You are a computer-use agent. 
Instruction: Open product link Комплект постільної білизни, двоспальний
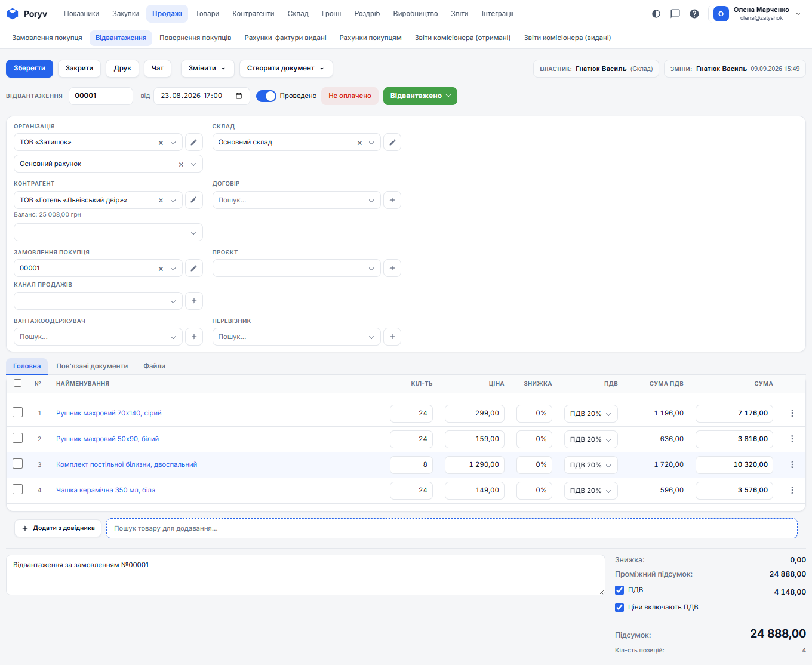(127, 464)
